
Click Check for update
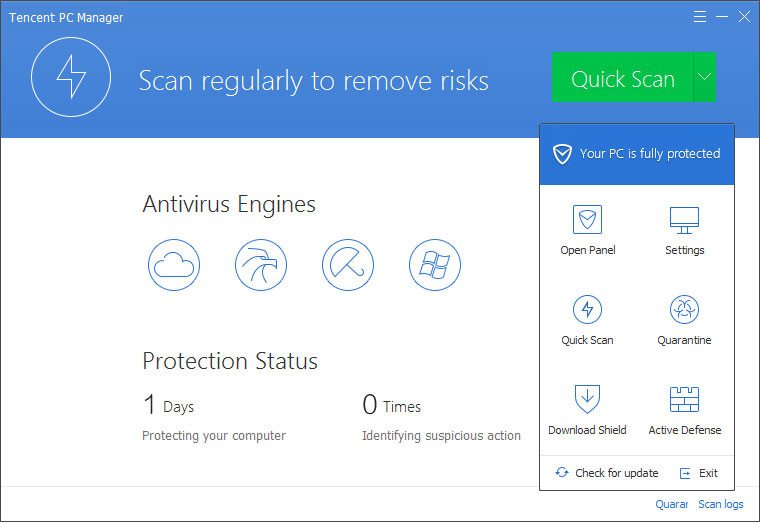point(607,473)
